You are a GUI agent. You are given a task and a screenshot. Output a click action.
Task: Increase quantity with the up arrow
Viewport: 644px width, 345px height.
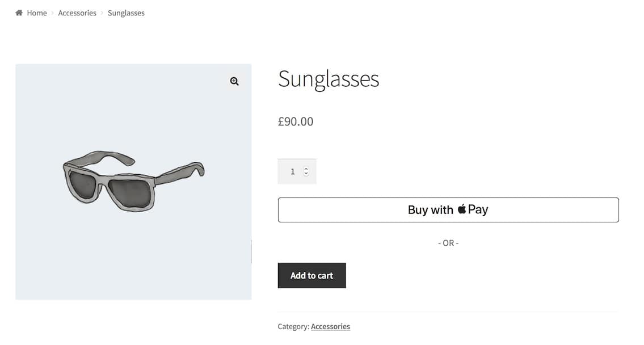click(x=306, y=169)
